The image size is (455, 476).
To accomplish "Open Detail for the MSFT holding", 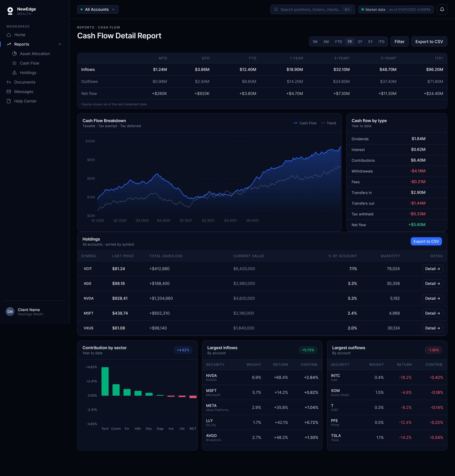I will pyautogui.click(x=433, y=313).
